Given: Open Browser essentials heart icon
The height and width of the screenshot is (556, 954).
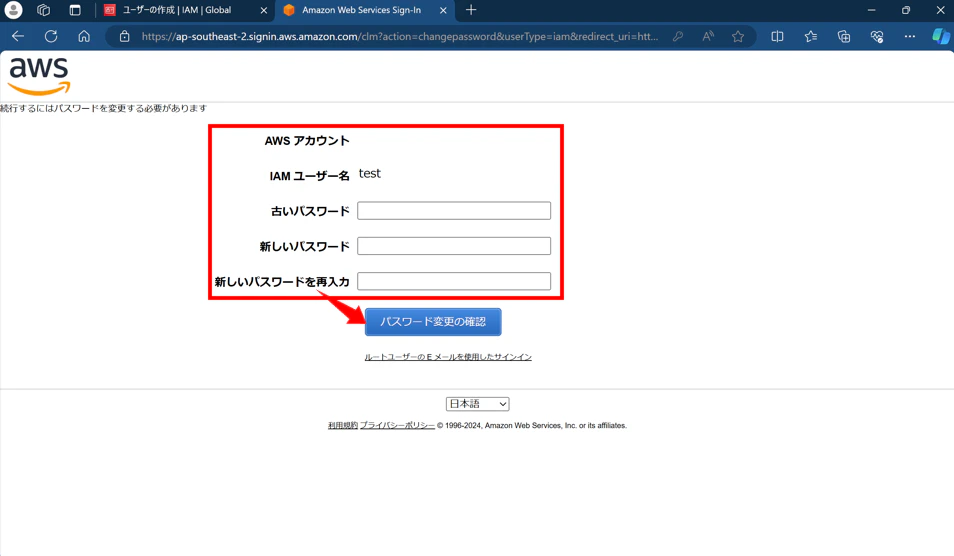Looking at the screenshot, I should click(877, 36).
